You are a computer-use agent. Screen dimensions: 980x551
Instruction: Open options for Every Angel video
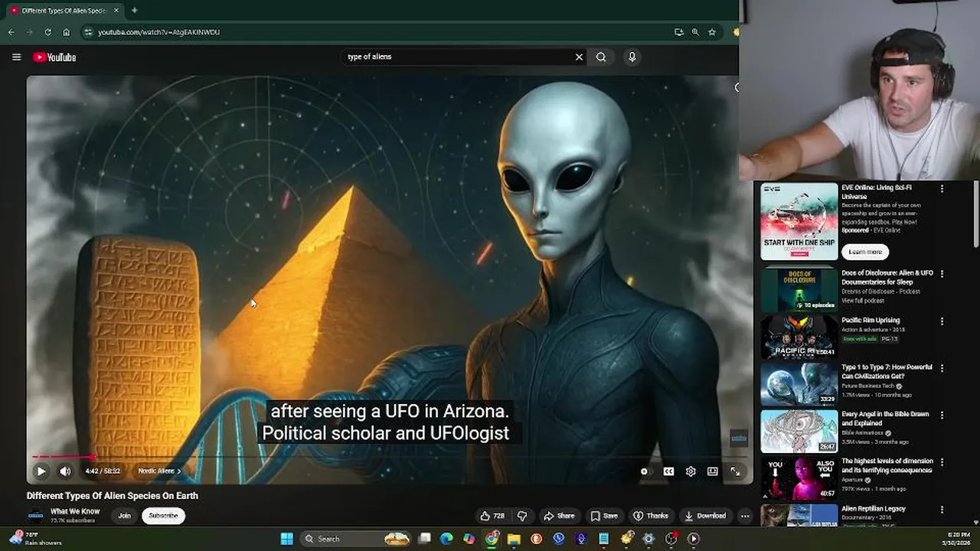(942, 416)
